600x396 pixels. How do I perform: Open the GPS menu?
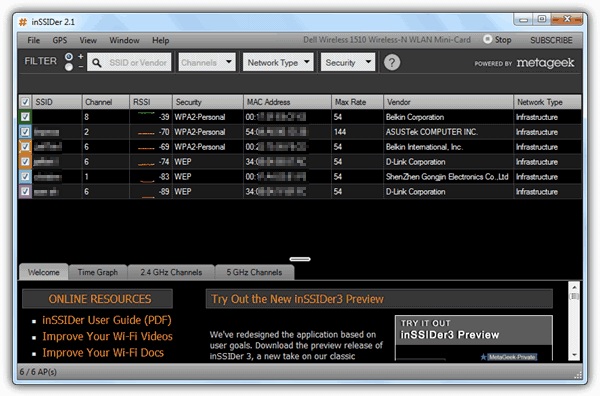(x=60, y=40)
